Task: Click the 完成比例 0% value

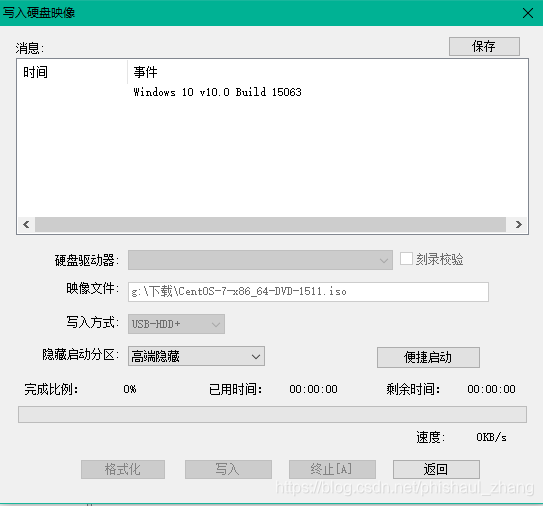Action: coord(130,389)
